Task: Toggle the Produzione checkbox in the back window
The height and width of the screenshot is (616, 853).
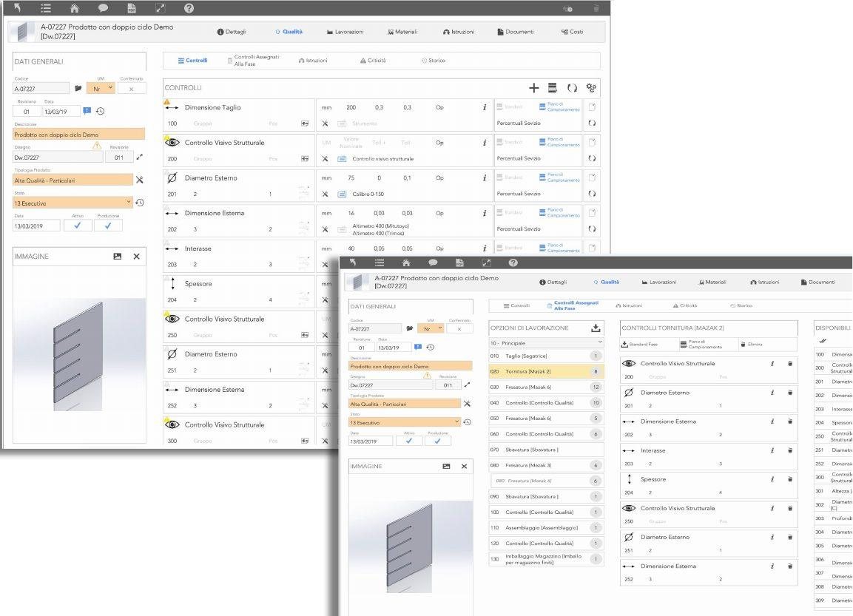Action: tap(108, 226)
